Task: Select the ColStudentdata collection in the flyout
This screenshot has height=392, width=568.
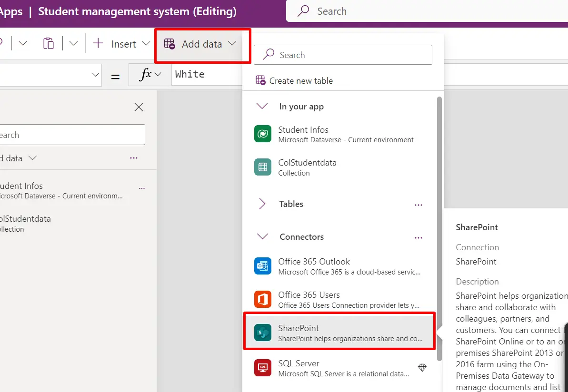Action: coord(339,167)
